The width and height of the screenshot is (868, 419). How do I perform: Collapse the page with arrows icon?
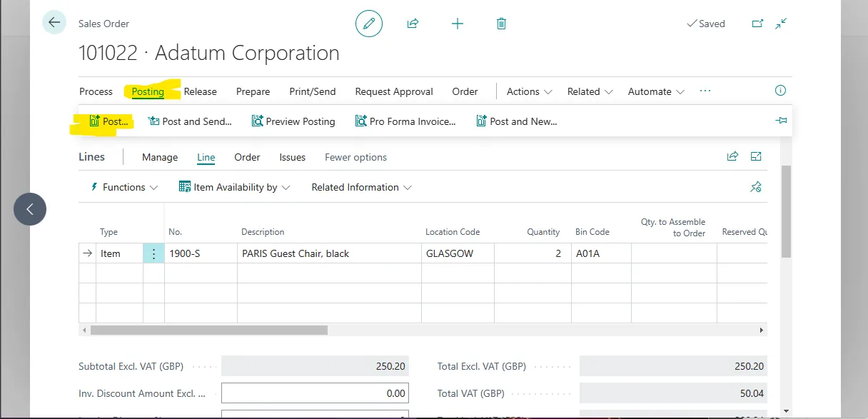coord(781,24)
